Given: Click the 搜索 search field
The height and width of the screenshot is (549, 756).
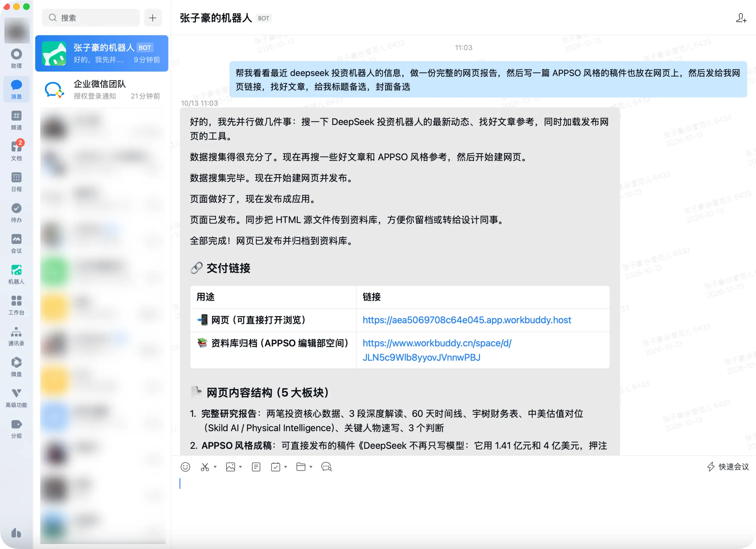Looking at the screenshot, I should (x=91, y=18).
